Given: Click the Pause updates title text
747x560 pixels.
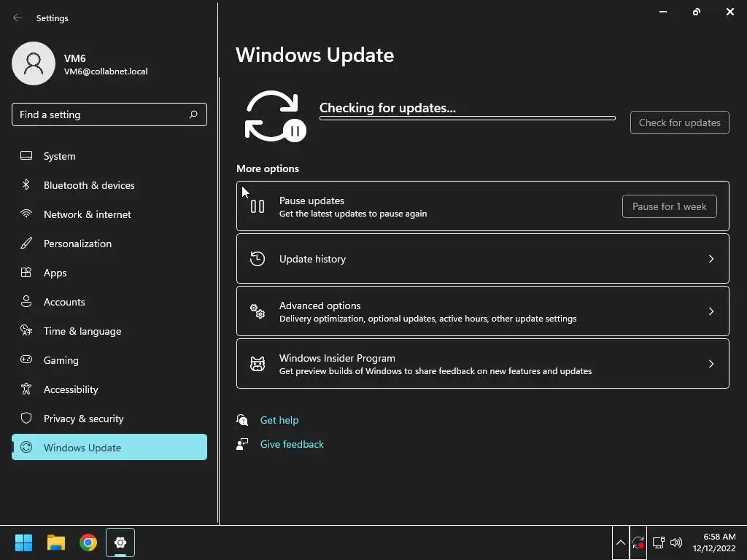Looking at the screenshot, I should (311, 201).
